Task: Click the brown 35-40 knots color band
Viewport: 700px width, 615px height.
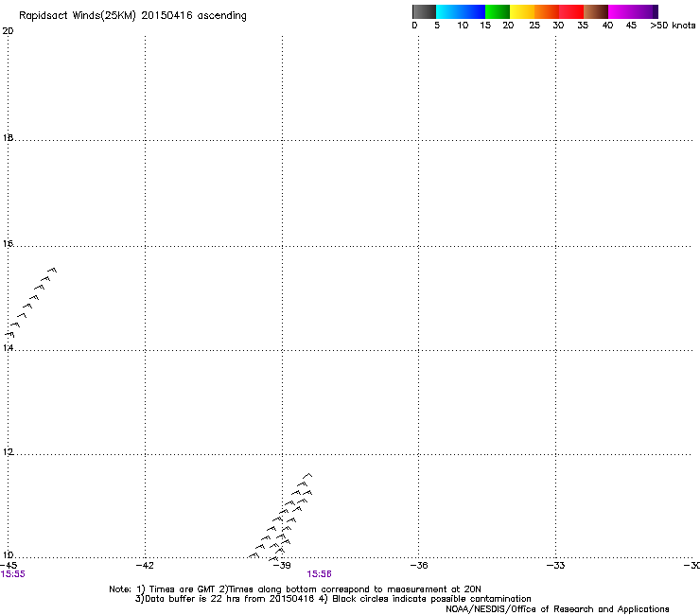Action: (596, 11)
